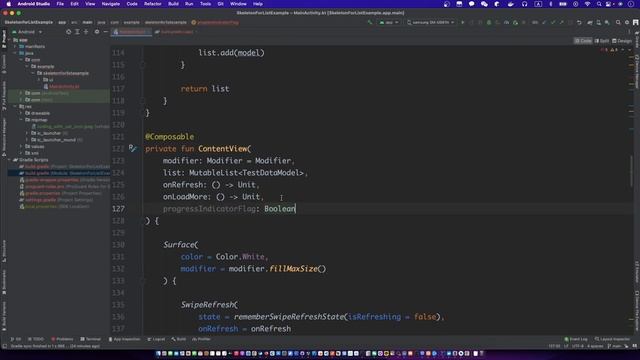
Task: Open the Logcat tool window button
Action: pos(156,339)
